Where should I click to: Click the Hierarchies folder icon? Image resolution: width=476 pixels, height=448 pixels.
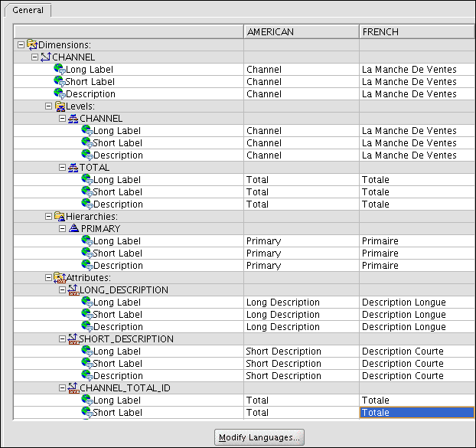click(59, 217)
